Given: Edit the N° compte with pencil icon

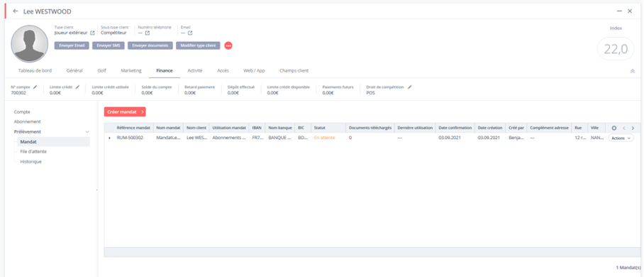Looking at the screenshot, I should pyautogui.click(x=35, y=87).
